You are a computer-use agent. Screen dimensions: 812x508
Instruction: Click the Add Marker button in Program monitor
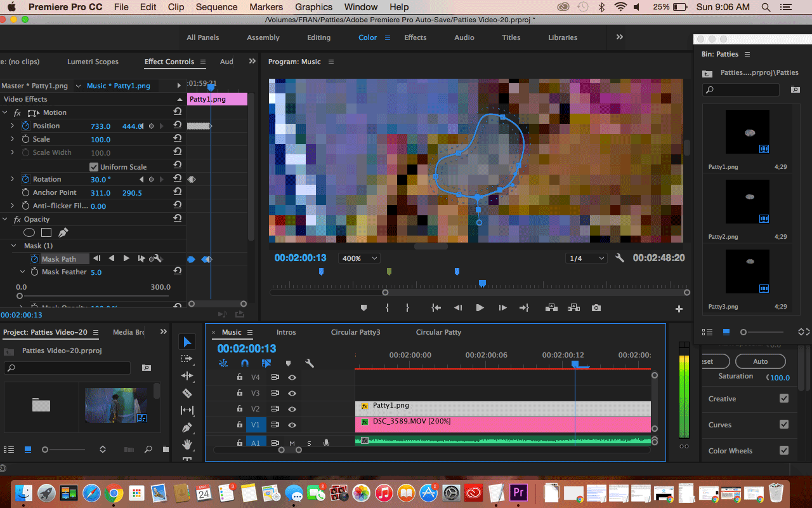coord(363,308)
